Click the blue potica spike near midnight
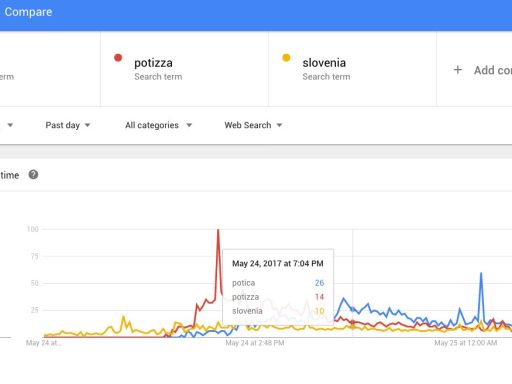The image size is (512, 384). (481, 274)
